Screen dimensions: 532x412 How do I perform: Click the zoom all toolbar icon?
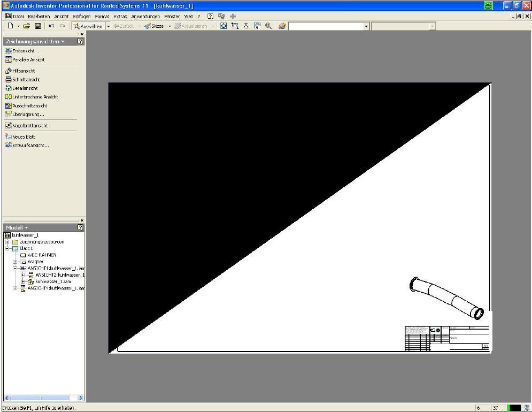tap(223, 26)
